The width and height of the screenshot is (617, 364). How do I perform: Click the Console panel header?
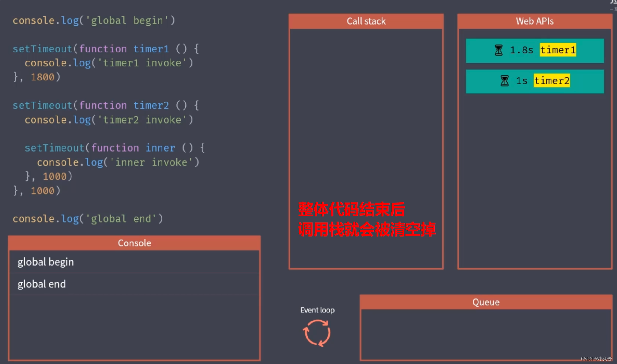(134, 243)
